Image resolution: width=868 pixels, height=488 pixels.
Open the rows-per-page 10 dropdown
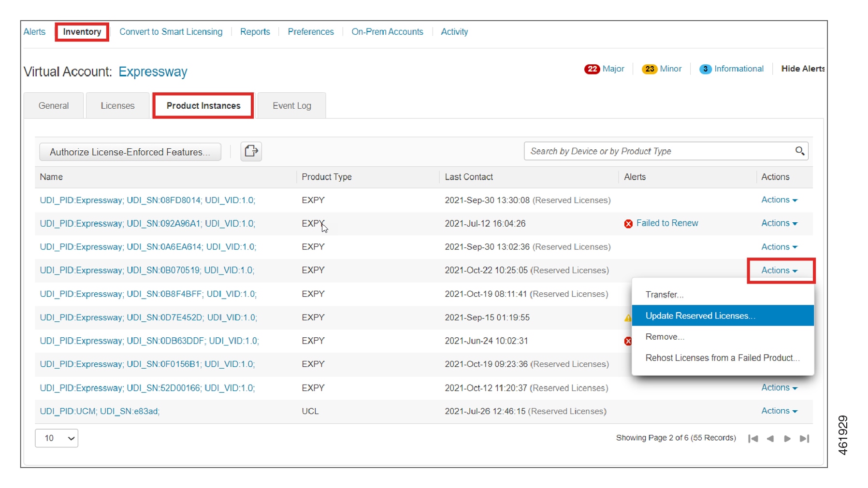[57, 438]
